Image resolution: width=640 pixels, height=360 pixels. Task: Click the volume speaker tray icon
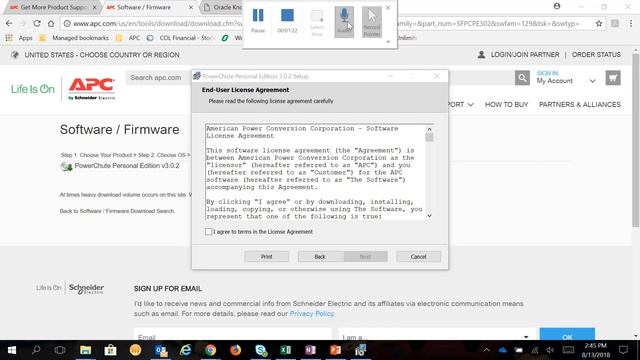tap(550, 350)
